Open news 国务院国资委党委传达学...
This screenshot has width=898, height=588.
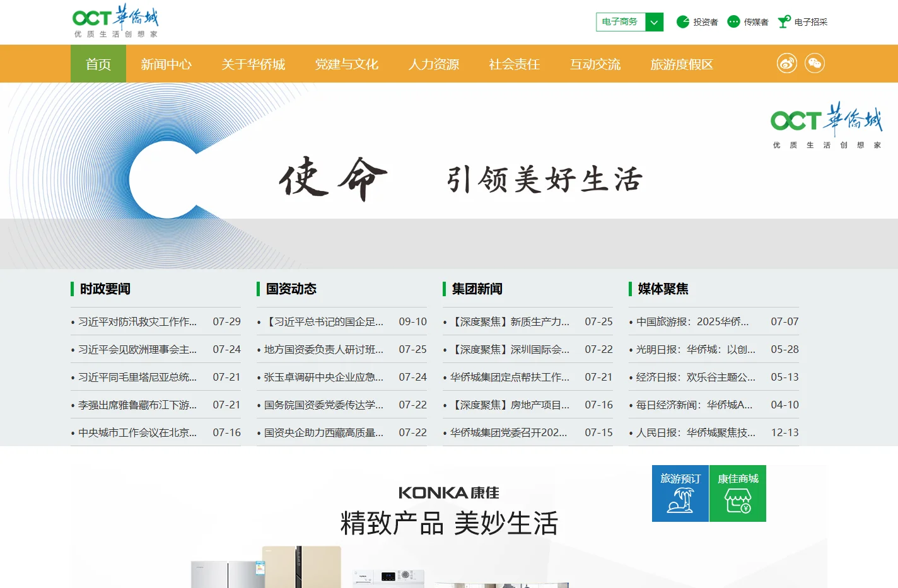[x=324, y=405]
